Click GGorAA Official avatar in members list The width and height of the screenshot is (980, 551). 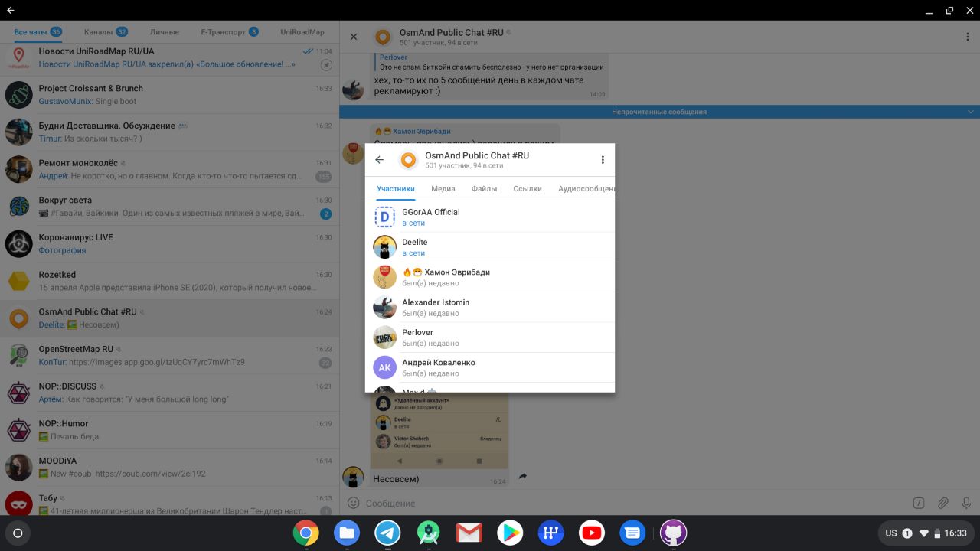(384, 217)
